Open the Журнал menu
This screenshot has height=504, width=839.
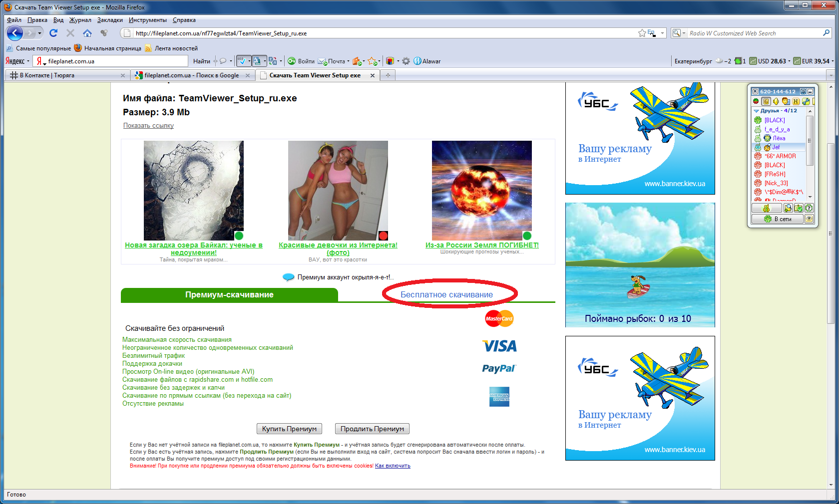(x=80, y=20)
